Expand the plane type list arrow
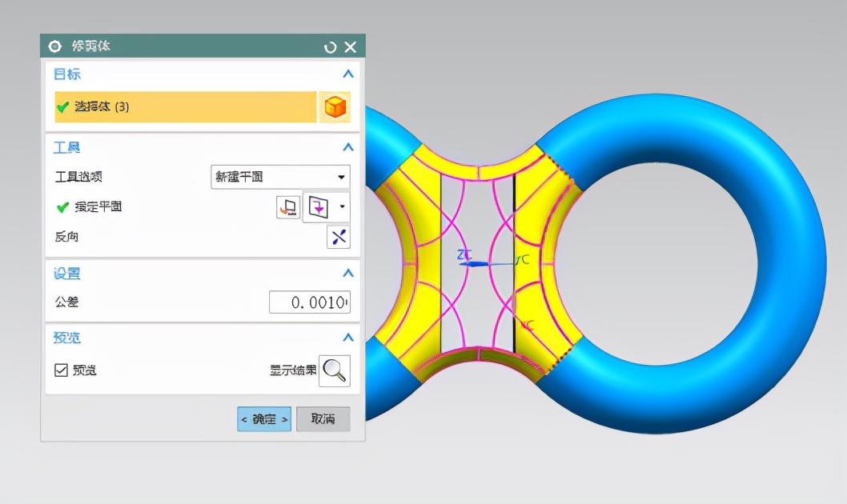Viewport: 847px width, 504px height. (x=343, y=208)
